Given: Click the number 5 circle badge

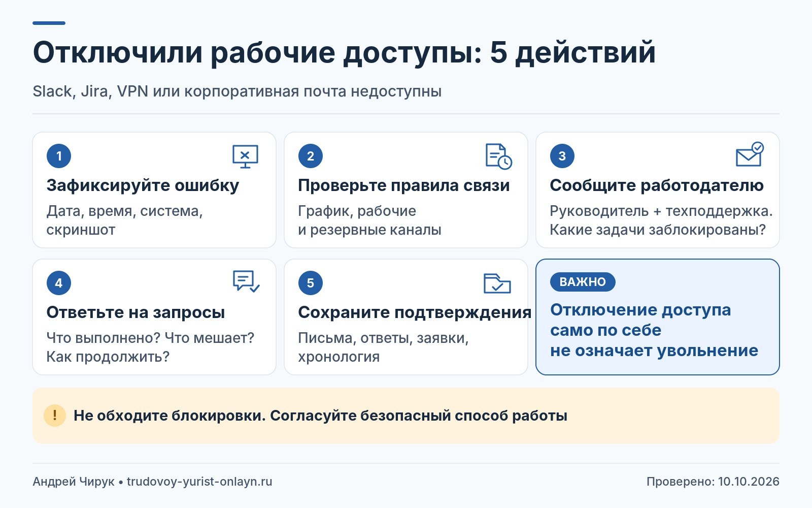Looking at the screenshot, I should (x=311, y=283).
